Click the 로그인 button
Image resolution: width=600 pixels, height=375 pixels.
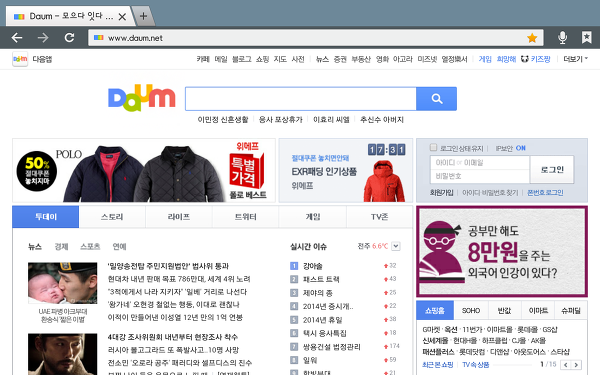[x=552, y=170]
